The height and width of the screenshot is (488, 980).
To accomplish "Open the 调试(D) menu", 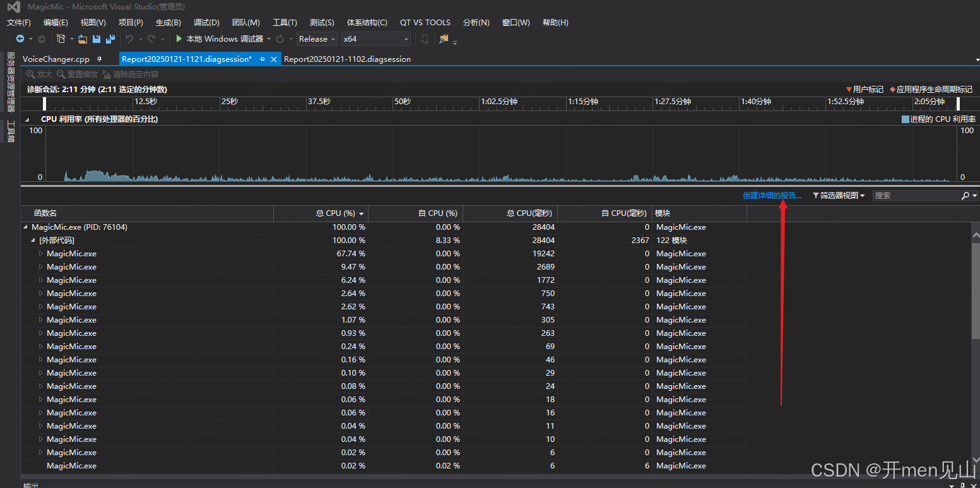I will pyautogui.click(x=206, y=23).
